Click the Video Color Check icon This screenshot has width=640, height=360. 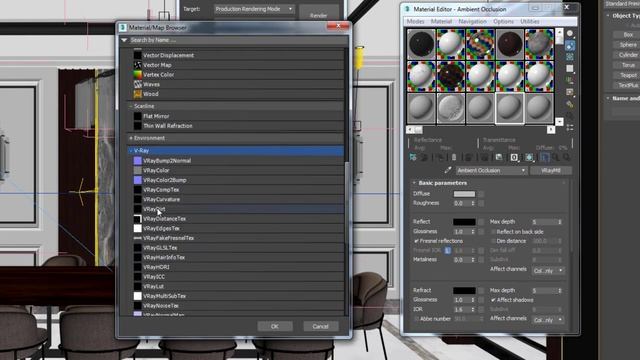click(x=570, y=80)
